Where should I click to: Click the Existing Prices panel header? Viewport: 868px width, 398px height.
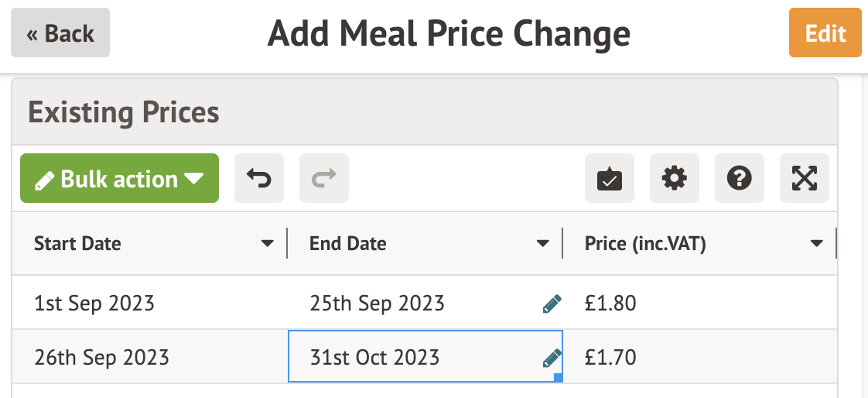tap(124, 112)
